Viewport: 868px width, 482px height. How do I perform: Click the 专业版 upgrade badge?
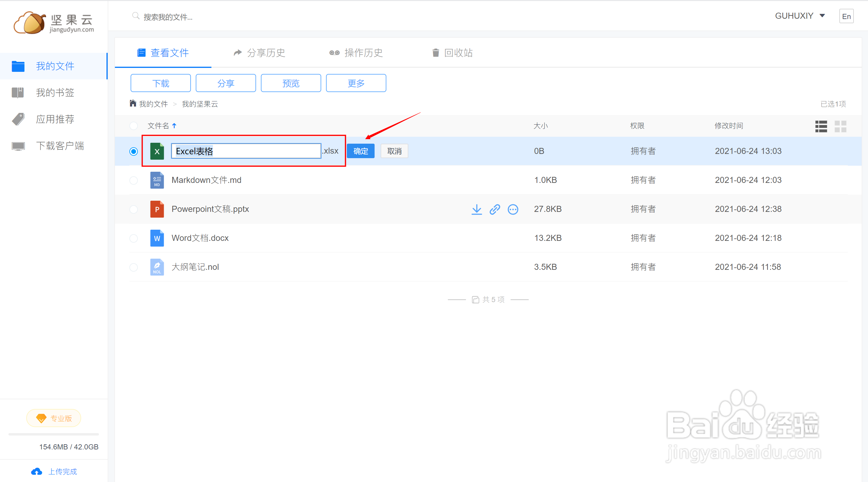54,418
